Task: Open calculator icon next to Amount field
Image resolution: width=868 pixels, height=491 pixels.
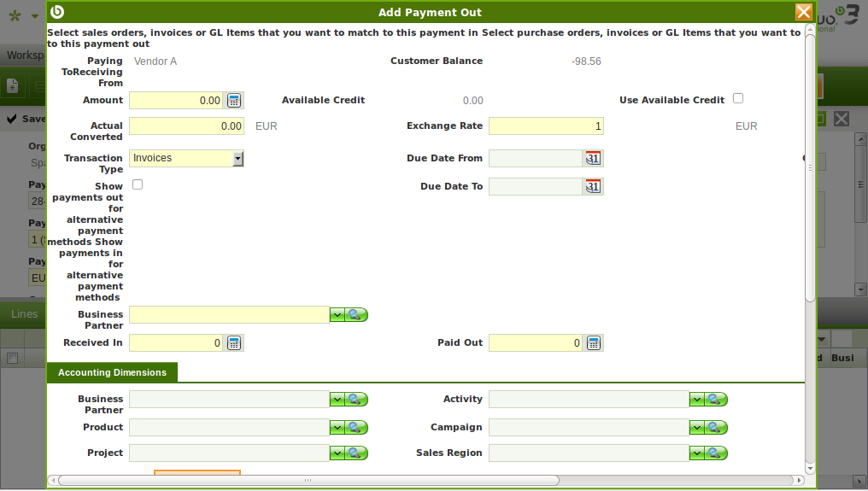Action: pyautogui.click(x=235, y=101)
